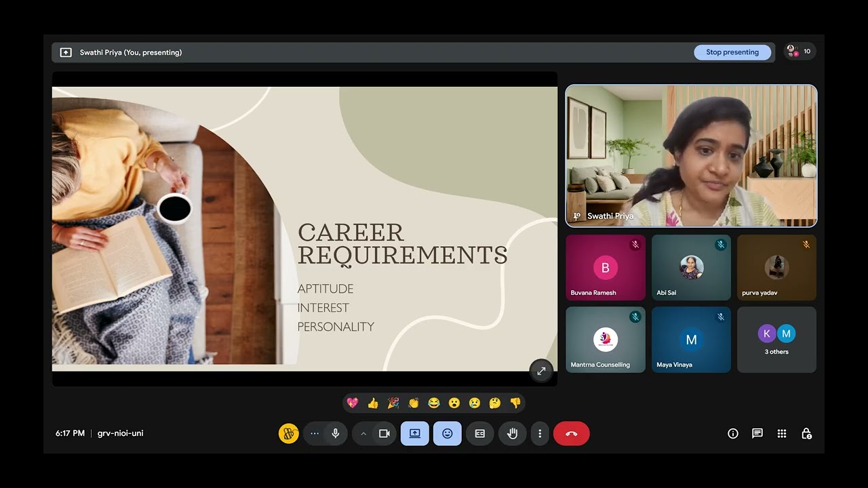Viewport: 868px width, 488px height.
Task: Click the muted mic icon on Mantrna Counselling tile
Action: tap(635, 317)
